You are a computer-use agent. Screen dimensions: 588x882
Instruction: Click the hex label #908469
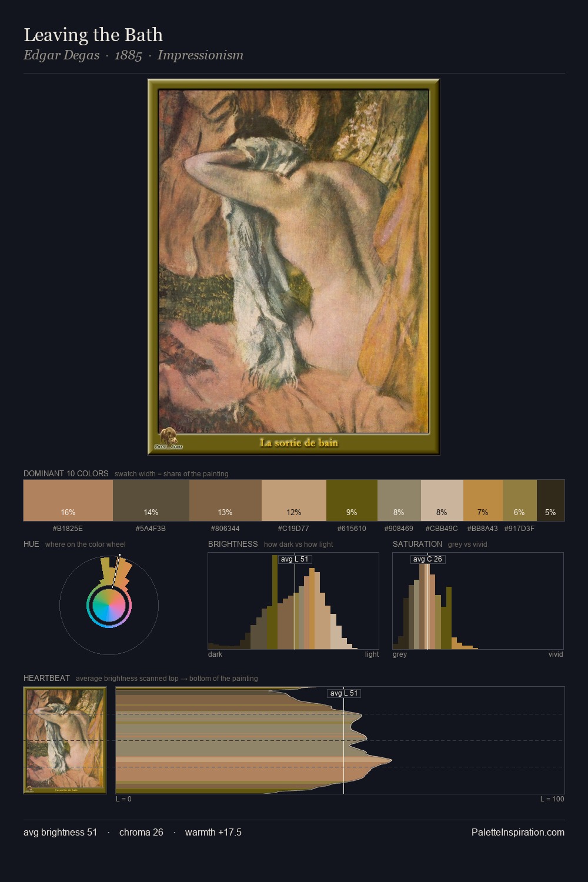pyautogui.click(x=399, y=529)
